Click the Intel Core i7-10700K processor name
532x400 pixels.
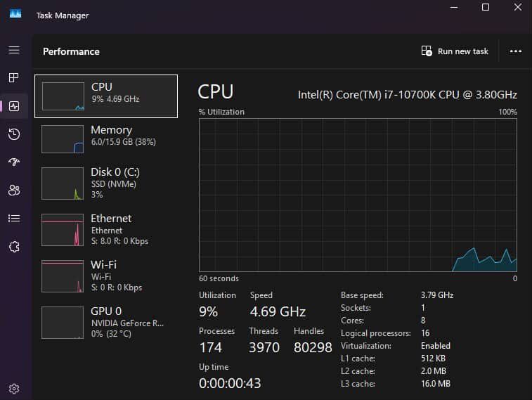[x=408, y=95]
